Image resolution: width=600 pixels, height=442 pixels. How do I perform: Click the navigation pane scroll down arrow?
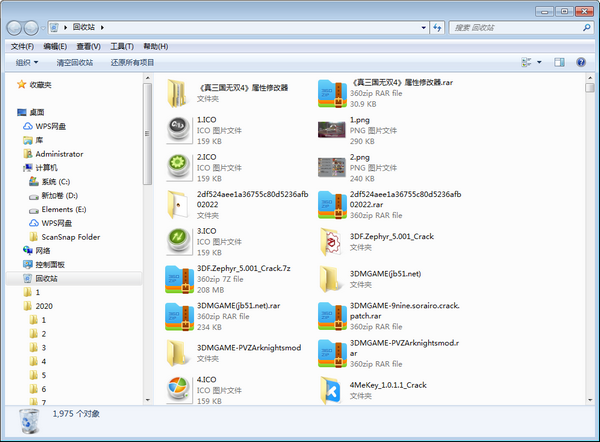148,400
